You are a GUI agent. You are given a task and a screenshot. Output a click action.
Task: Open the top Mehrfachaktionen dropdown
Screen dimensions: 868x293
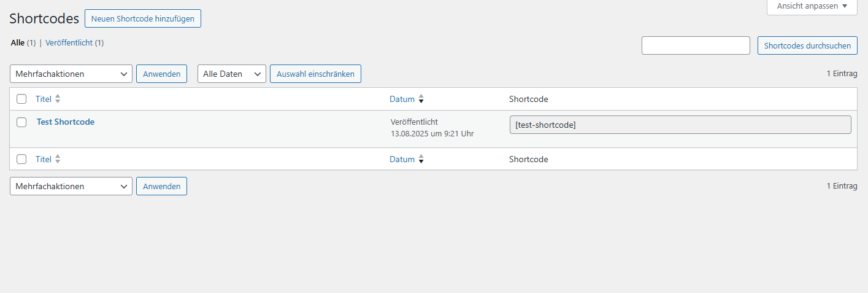pyautogui.click(x=71, y=74)
